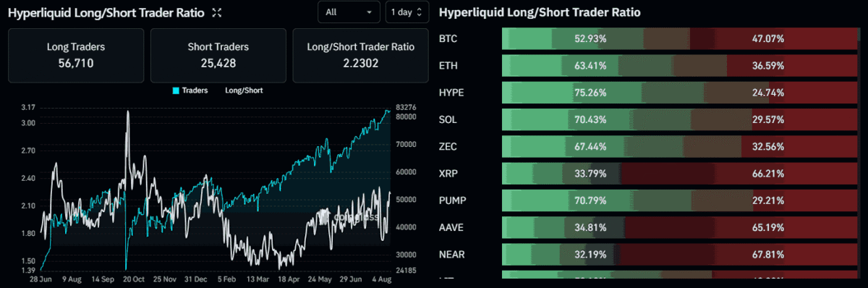Click the NEAR short bar 67.81%

click(x=738, y=253)
